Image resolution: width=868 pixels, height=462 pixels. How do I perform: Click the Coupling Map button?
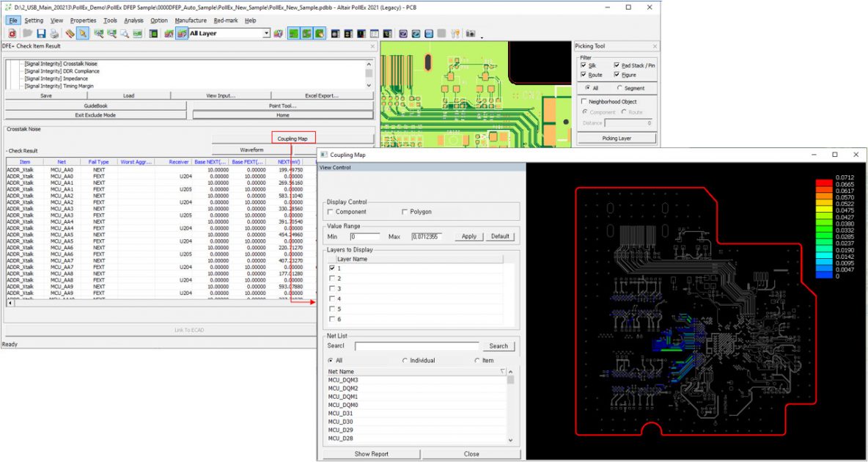coord(293,138)
